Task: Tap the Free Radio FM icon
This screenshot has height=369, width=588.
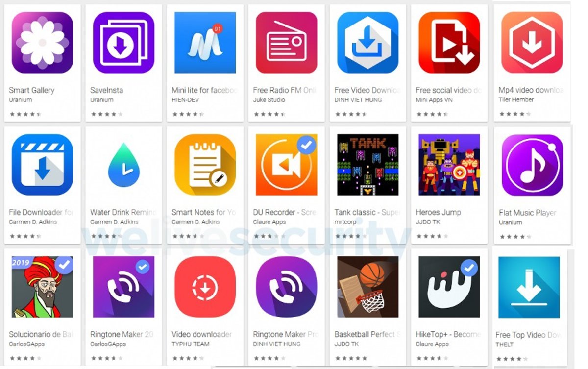Action: pos(286,43)
